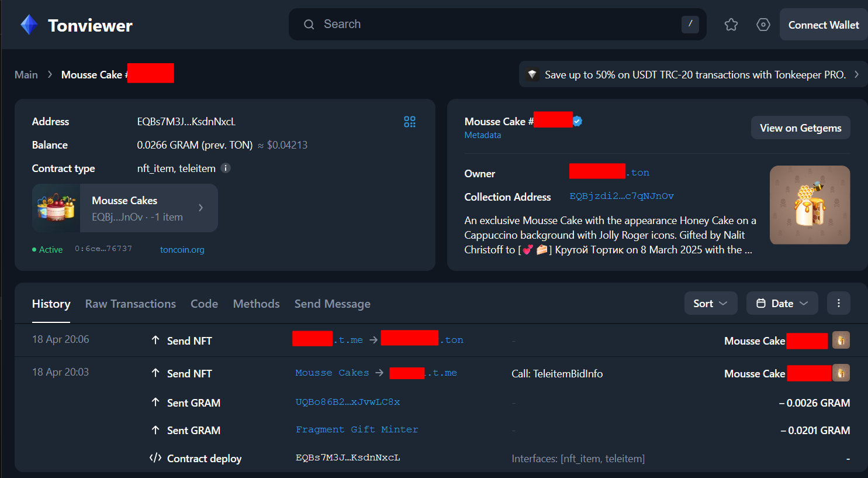Click the address EQBs7M3J...KsdnNxcL value
The height and width of the screenshot is (478, 868).
[x=186, y=122]
